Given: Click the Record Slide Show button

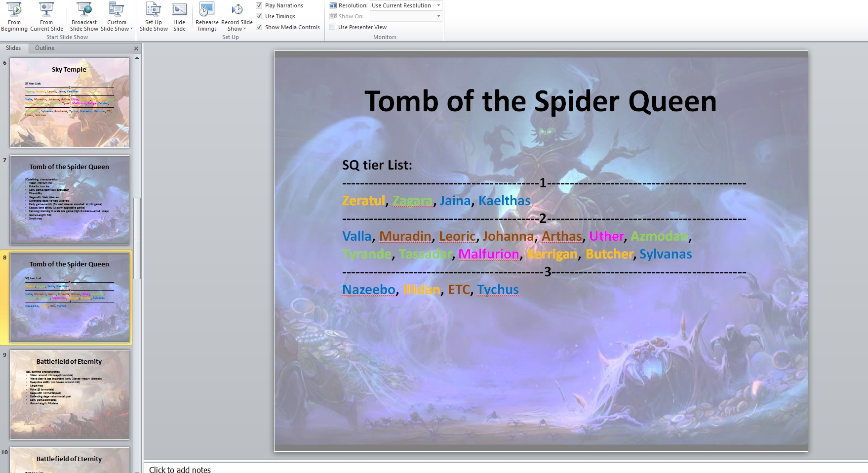Looking at the screenshot, I should 237,17.
